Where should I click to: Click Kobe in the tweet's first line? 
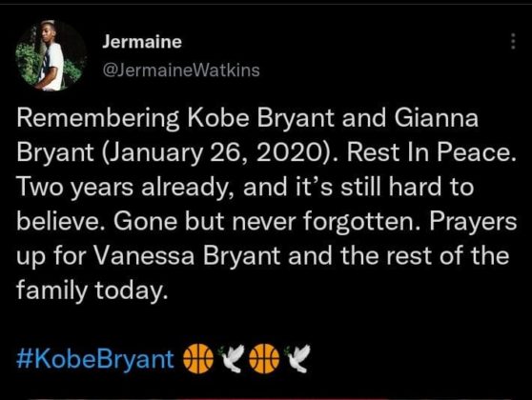coord(219,118)
